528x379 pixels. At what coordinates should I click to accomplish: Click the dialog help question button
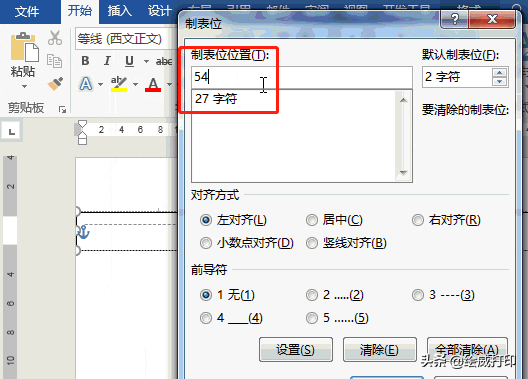pos(455,20)
